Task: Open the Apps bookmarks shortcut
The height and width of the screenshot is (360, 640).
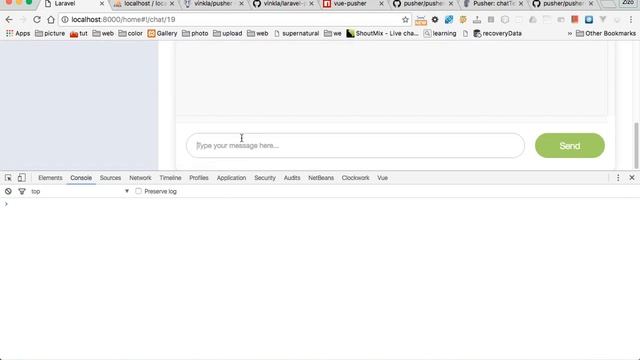Action: (18, 33)
